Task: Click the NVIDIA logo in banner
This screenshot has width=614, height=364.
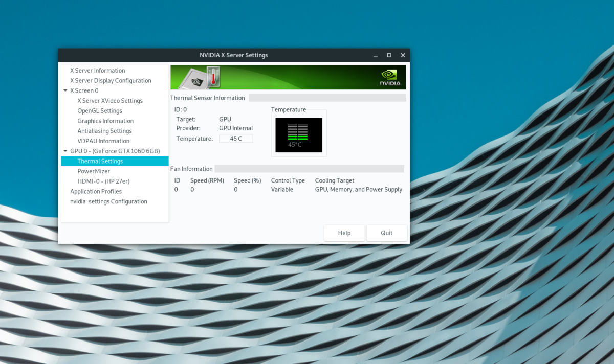Action: pos(390,77)
